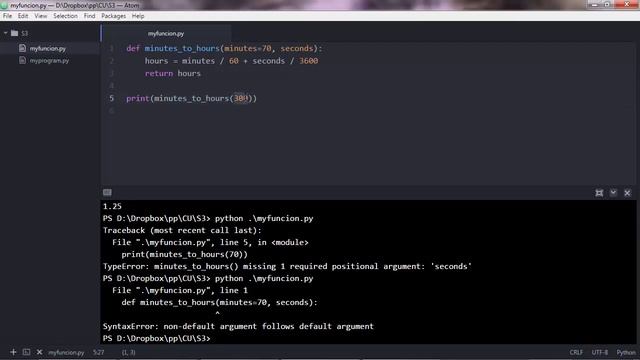The height and width of the screenshot is (360, 640).
Task: Open the View menu
Action: [x=40, y=16]
